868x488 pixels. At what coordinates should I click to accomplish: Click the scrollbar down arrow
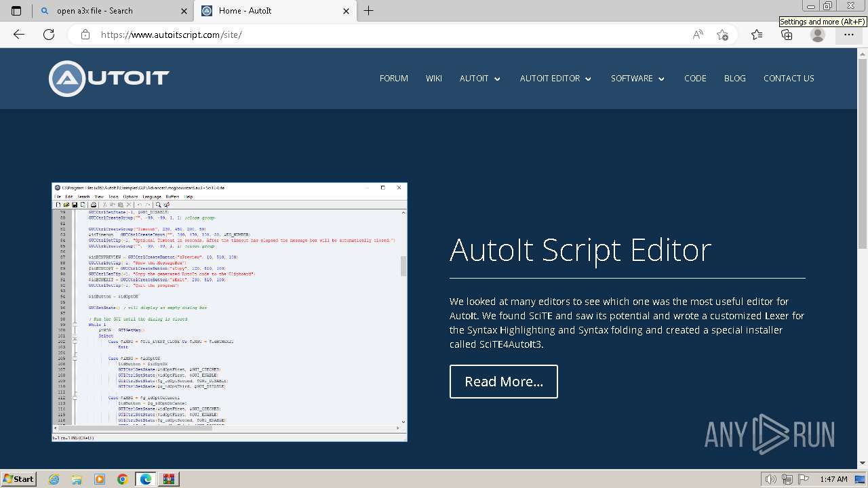pos(863,464)
